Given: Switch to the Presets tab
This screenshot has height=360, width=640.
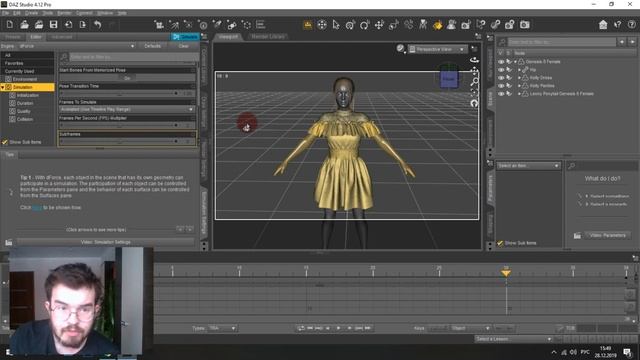Looking at the screenshot, I should (x=13, y=37).
